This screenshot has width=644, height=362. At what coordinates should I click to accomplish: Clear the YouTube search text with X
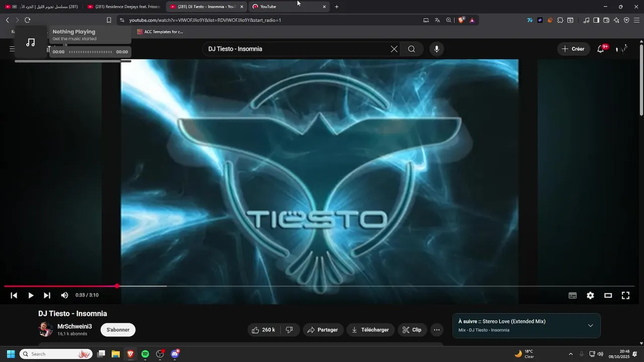[394, 49]
